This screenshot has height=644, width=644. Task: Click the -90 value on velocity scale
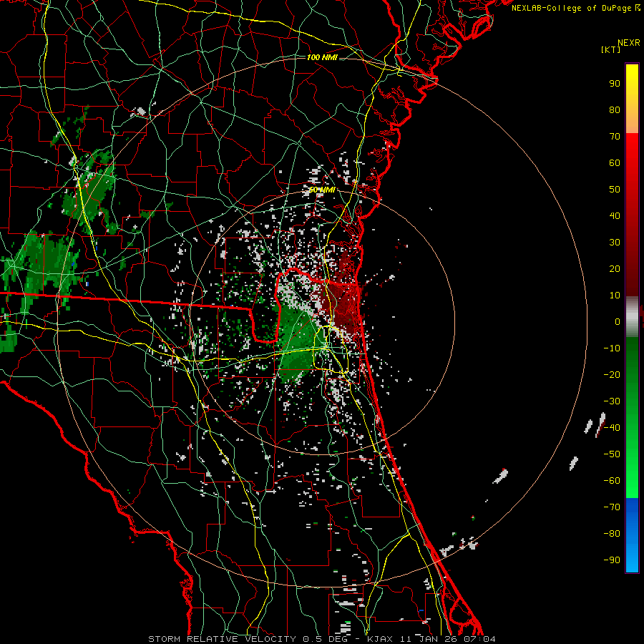612,560
